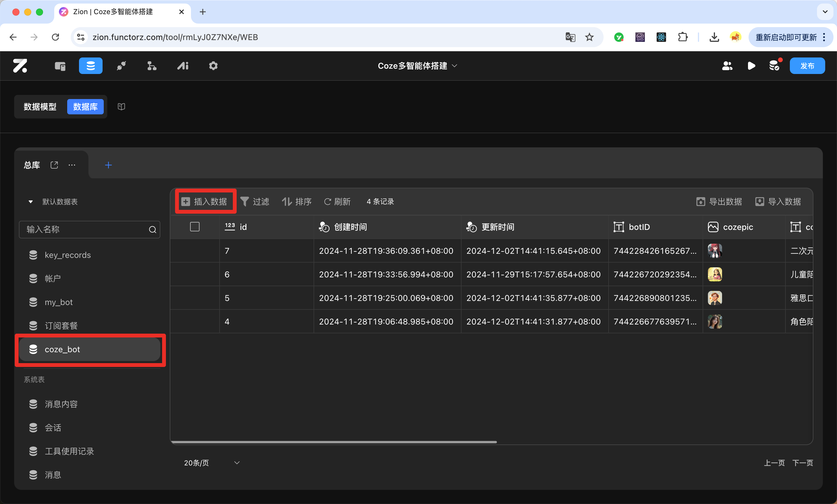Click the green extension icon in browser toolbar
The image size is (837, 504).
[619, 37]
